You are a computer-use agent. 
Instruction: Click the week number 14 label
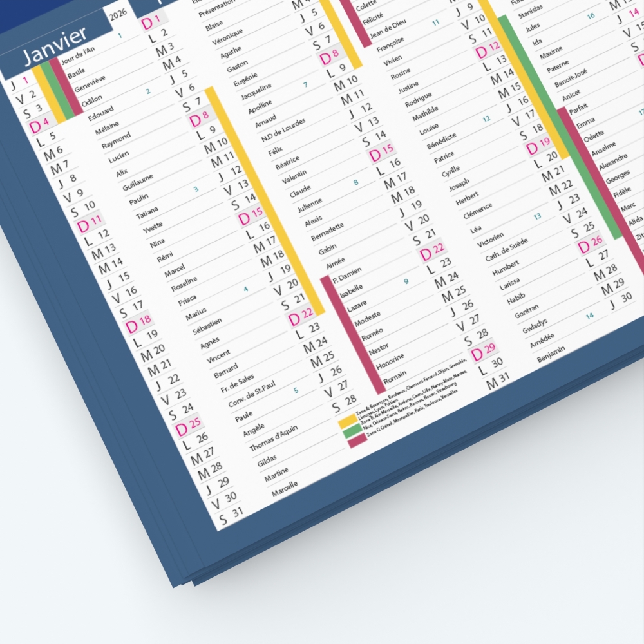pos(590,316)
